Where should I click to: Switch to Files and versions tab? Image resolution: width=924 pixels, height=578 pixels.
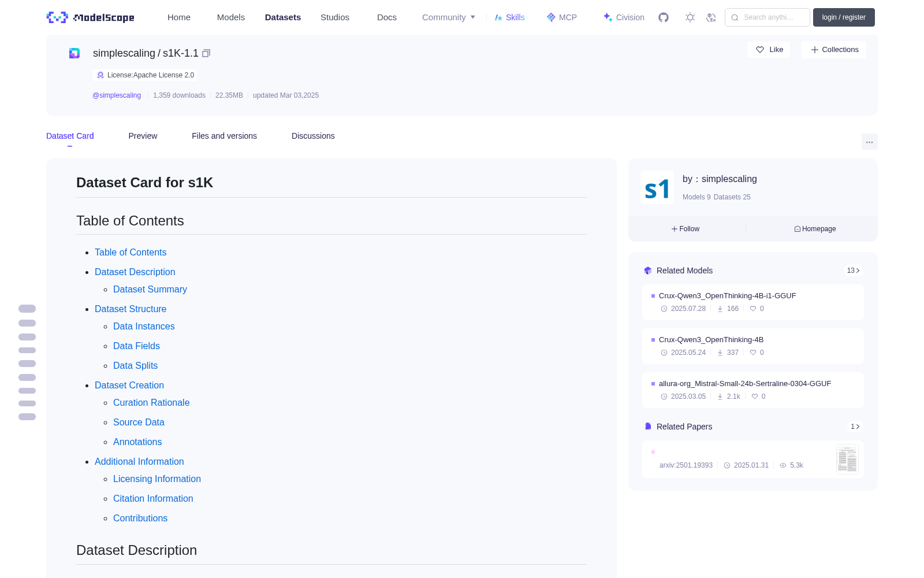[224, 136]
